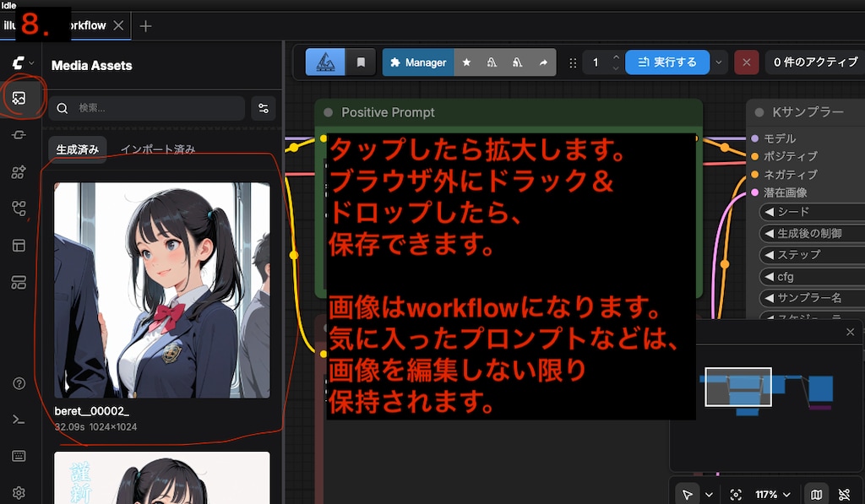Toggle the minimap with the map icon
The image size is (865, 504).
coord(816,494)
